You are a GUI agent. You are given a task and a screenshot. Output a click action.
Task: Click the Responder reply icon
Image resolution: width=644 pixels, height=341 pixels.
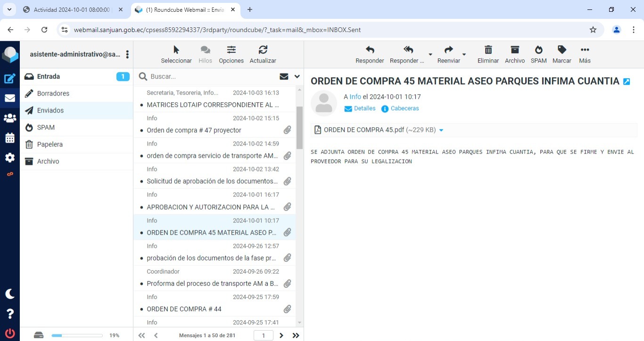370,50
